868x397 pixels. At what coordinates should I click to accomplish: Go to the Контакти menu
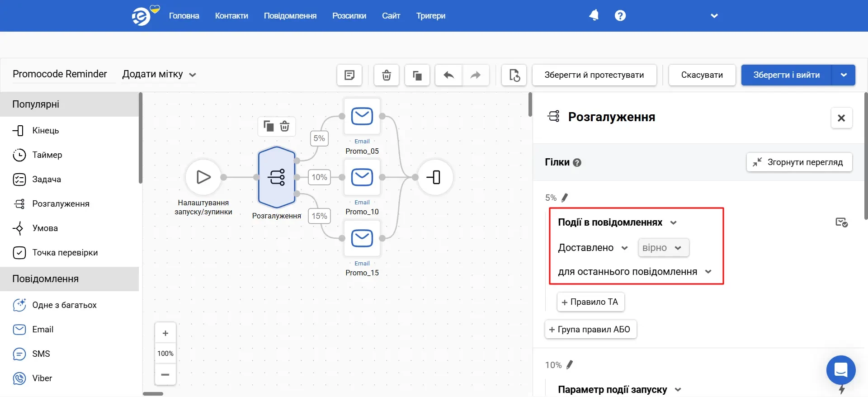pyautogui.click(x=231, y=16)
